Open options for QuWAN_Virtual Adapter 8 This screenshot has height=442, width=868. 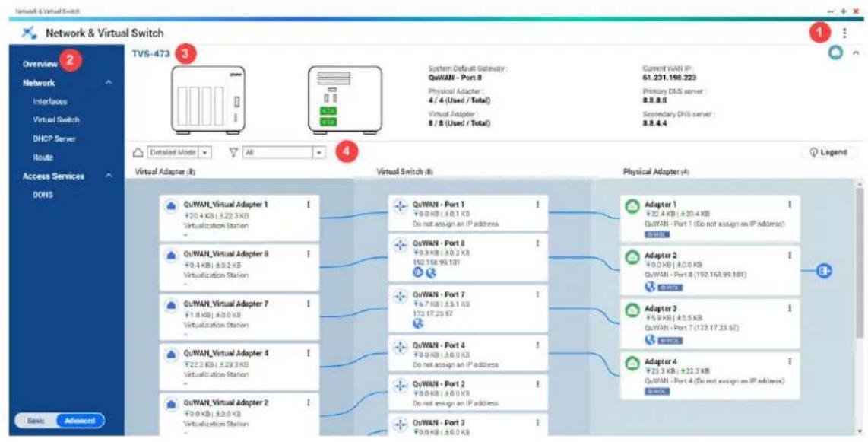pyautogui.click(x=308, y=253)
